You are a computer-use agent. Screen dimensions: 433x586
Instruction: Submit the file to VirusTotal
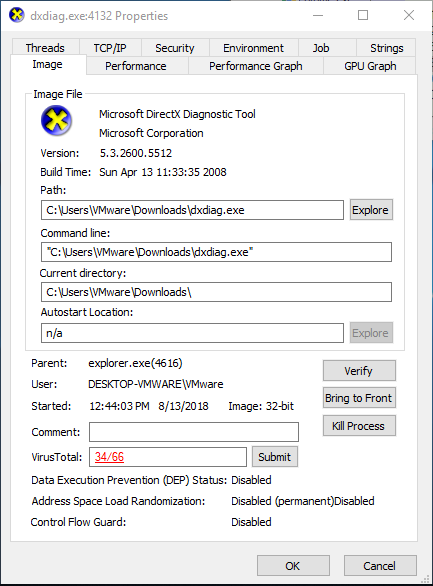275,456
